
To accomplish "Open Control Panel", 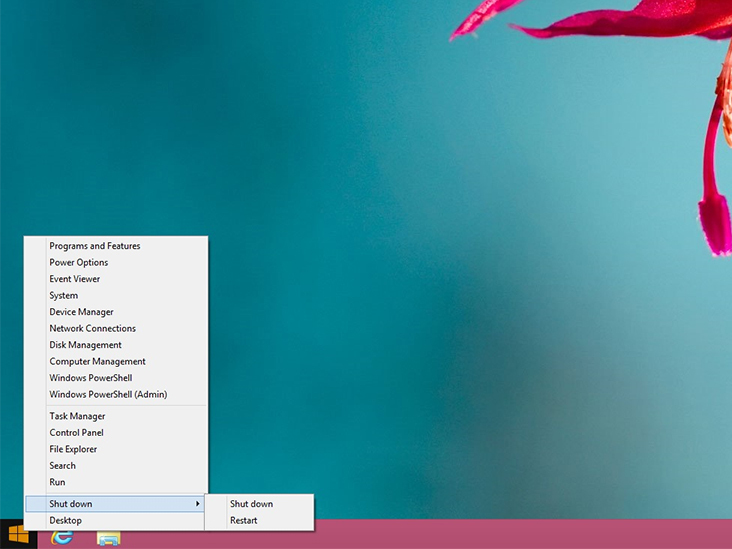I will pos(116,433).
